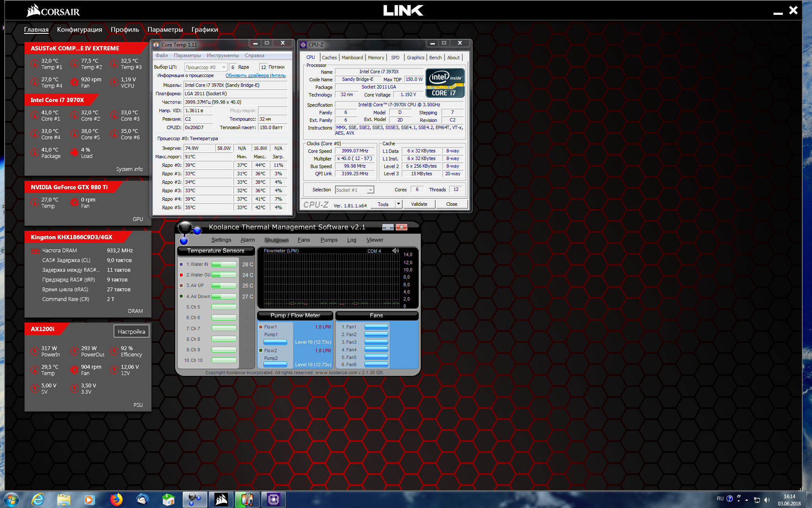Click the Temp #2 thermometer icon
The height and width of the screenshot is (508, 812).
74,64
